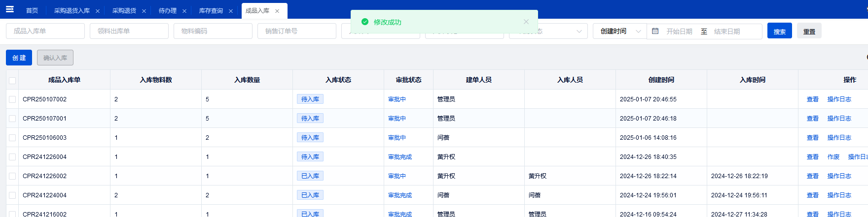This screenshot has height=217, width=868.
Task: Focus the 销售订单号 search field
Action: 297,31
